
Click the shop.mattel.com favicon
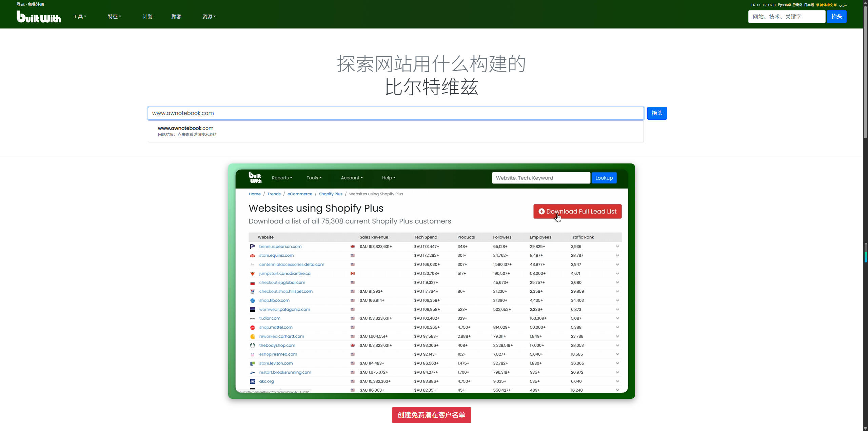pyautogui.click(x=252, y=328)
